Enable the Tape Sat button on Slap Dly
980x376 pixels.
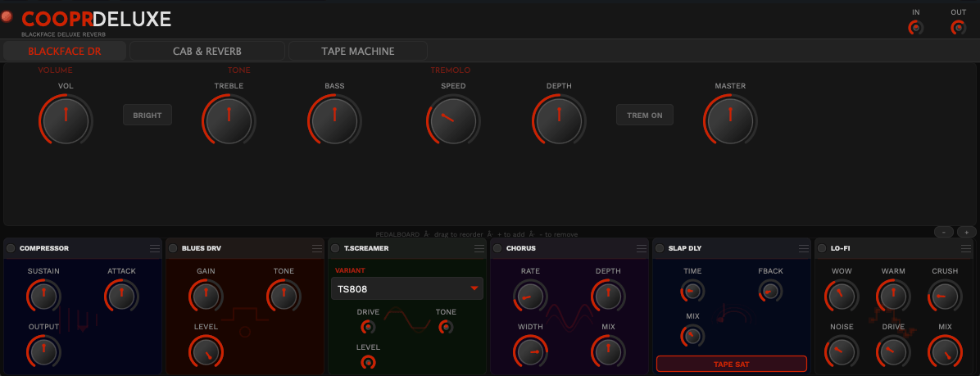point(731,365)
